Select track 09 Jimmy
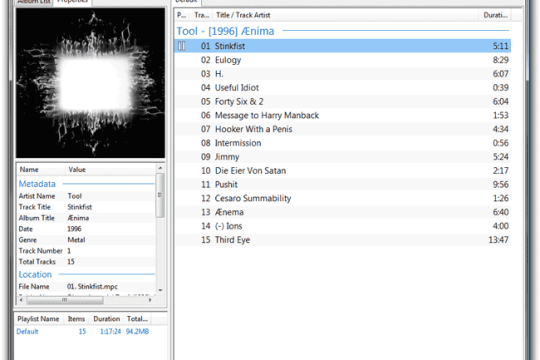 343,157
